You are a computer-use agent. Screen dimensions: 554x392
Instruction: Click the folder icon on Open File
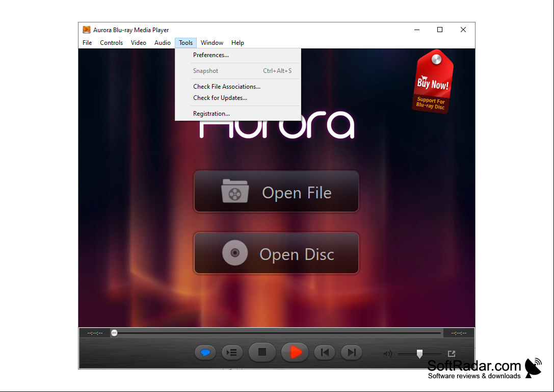[235, 191]
